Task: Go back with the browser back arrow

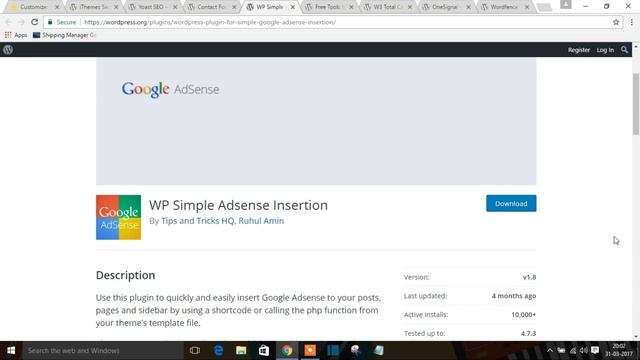Action: tap(9, 22)
